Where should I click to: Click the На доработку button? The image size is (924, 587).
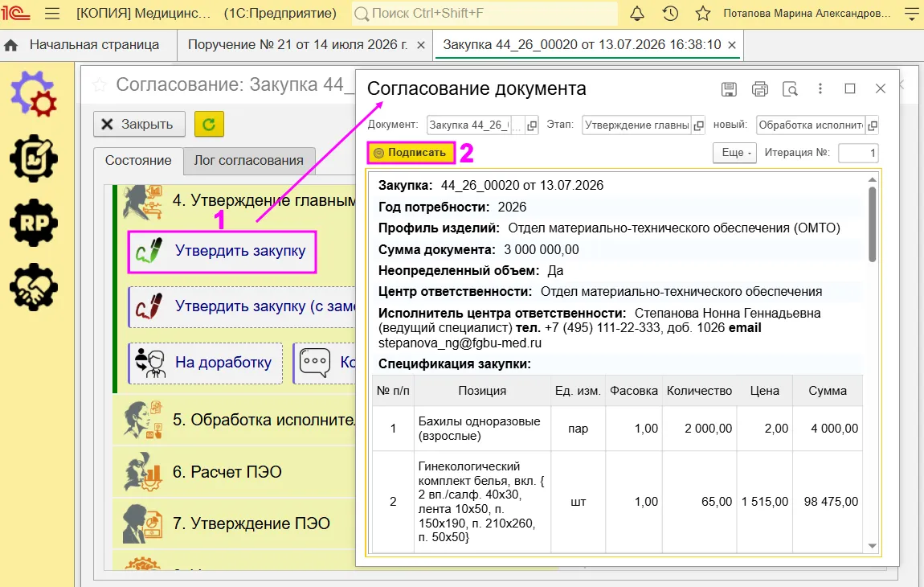coord(205,363)
